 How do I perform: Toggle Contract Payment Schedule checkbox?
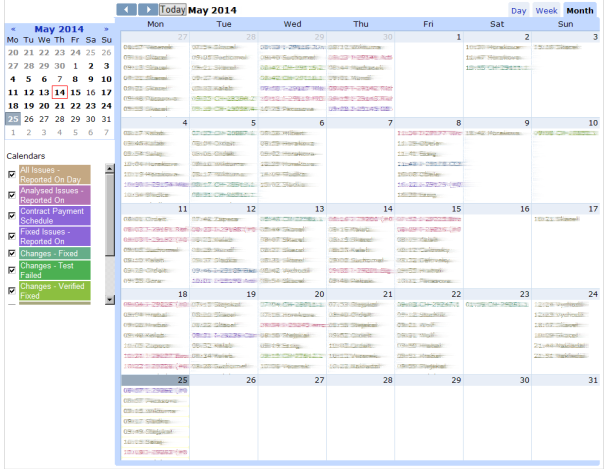tap(11, 215)
